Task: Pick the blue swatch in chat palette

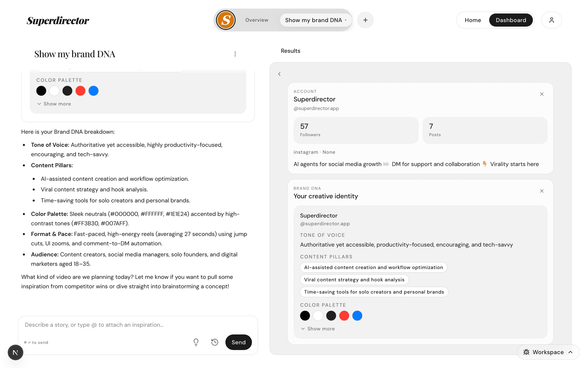Action: coord(93,91)
